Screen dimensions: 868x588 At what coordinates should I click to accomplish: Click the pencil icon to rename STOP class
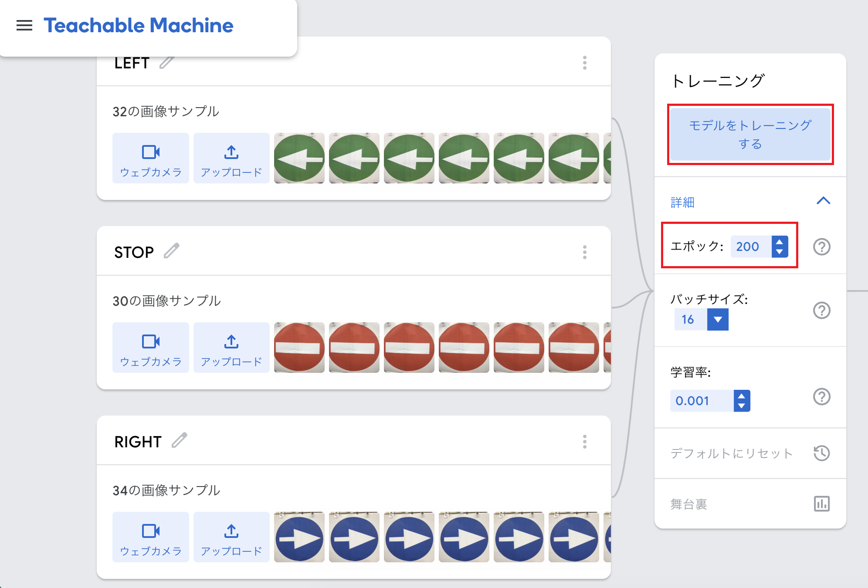[x=172, y=251]
